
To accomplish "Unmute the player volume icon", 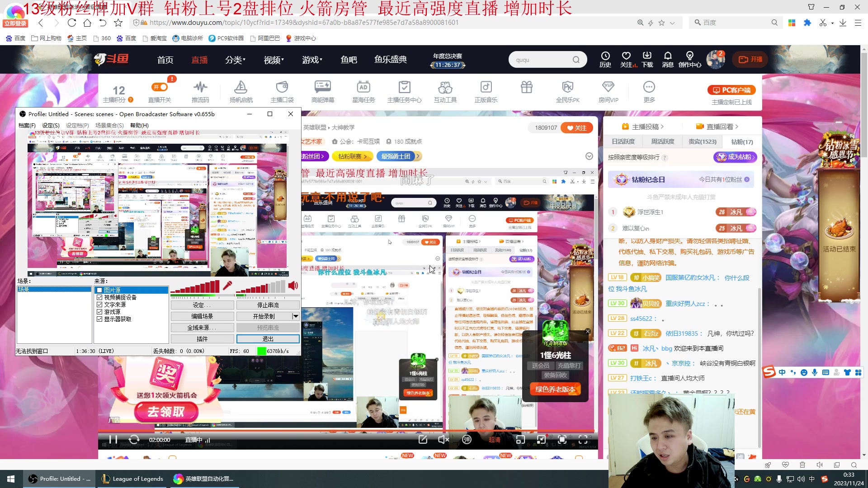I will tap(443, 440).
